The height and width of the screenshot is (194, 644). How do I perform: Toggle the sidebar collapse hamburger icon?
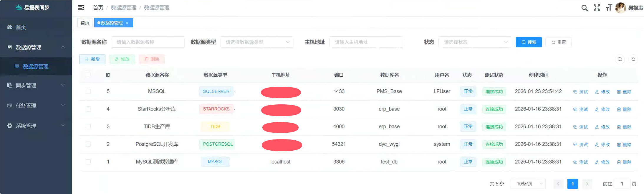(81, 8)
